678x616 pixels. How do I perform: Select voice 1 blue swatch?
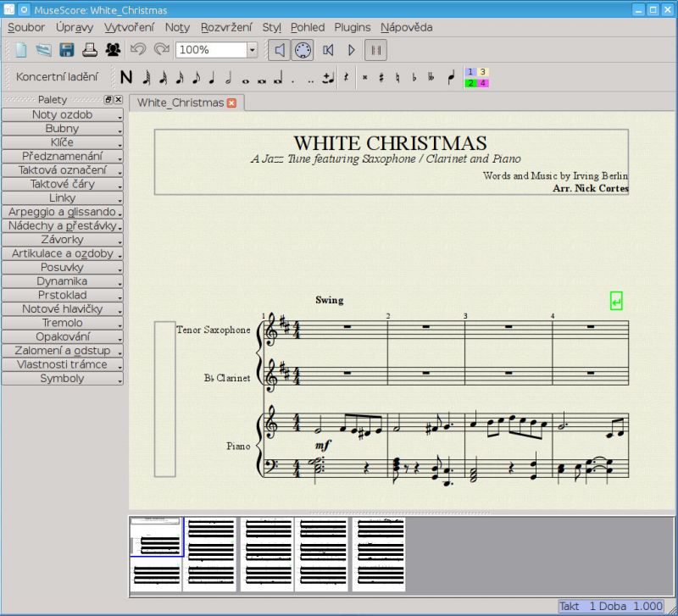pyautogui.click(x=470, y=72)
